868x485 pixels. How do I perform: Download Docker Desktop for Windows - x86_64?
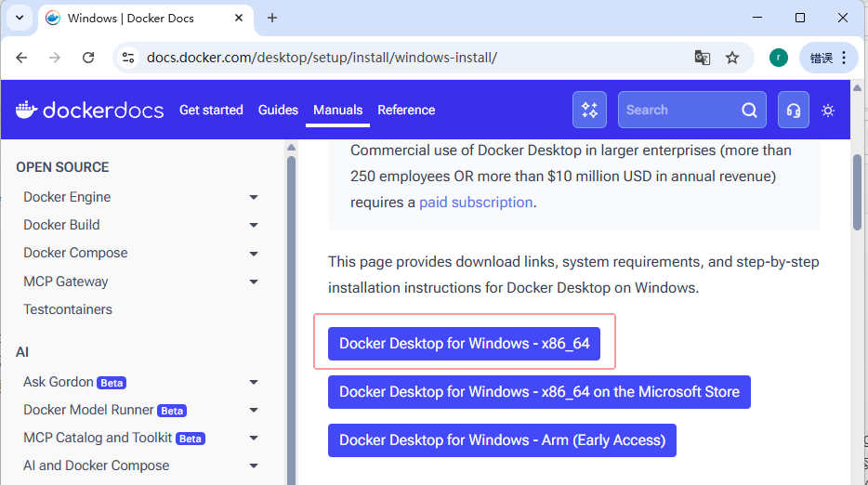[464, 344]
